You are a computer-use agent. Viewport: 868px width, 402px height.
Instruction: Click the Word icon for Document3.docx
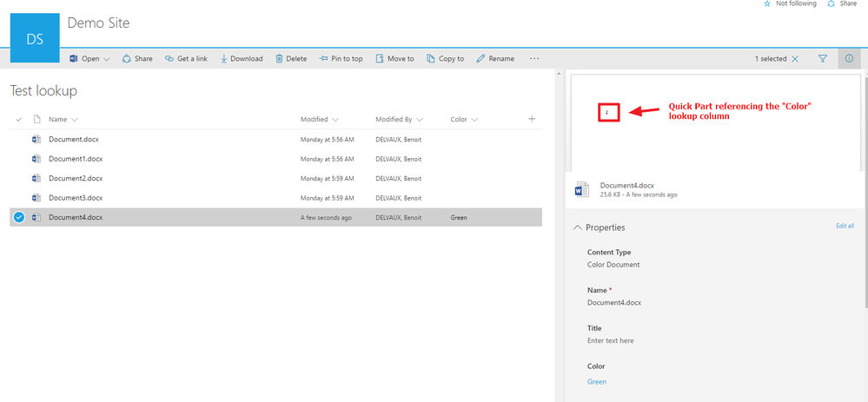(36, 197)
